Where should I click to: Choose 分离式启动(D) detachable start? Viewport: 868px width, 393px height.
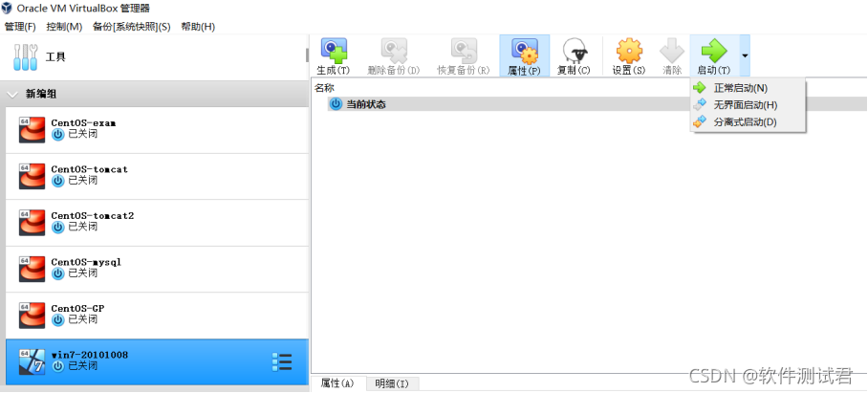748,121
